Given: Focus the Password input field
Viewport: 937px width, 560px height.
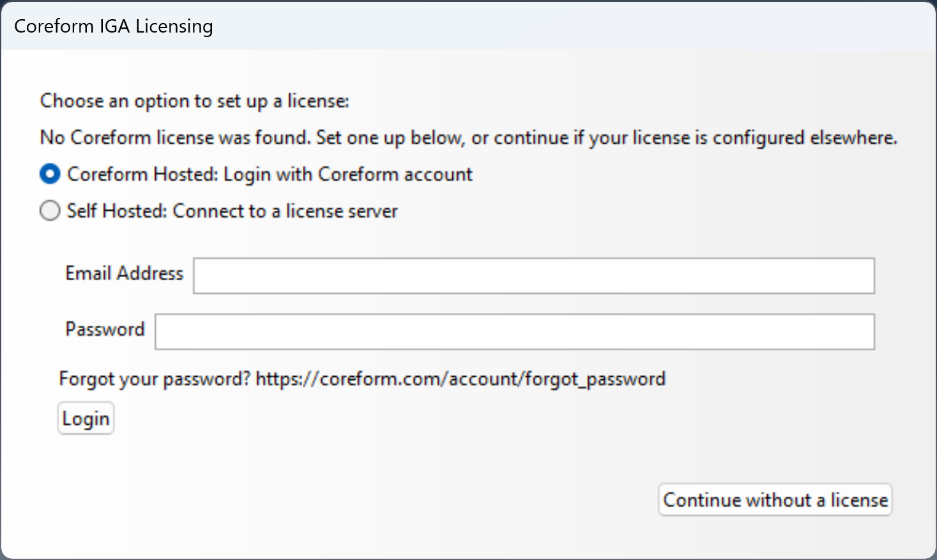Looking at the screenshot, I should coord(515,331).
